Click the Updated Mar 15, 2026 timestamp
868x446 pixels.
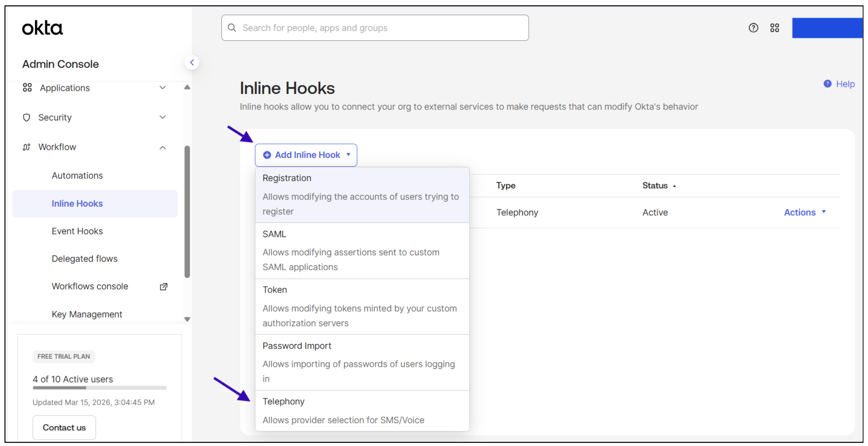[x=94, y=402]
